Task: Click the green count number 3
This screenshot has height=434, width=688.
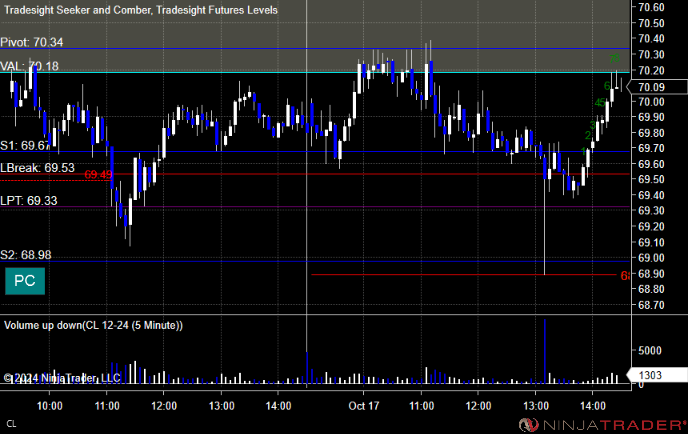Action: (x=592, y=125)
